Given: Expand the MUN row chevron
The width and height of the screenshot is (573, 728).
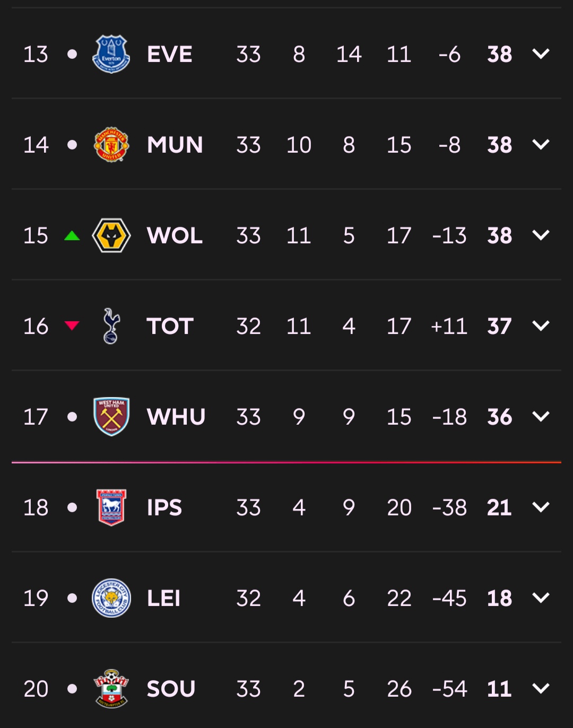Looking at the screenshot, I should click(541, 145).
